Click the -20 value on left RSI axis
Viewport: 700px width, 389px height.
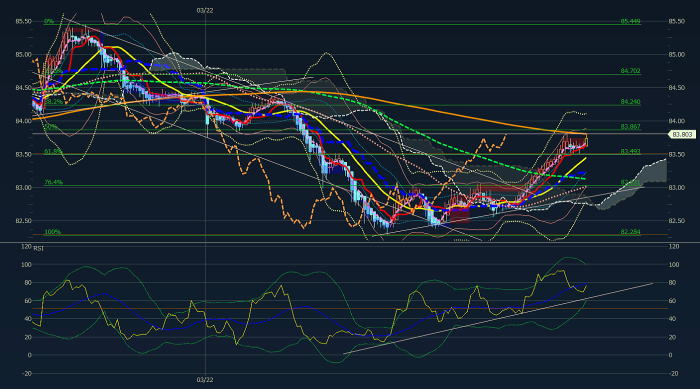tap(27, 373)
